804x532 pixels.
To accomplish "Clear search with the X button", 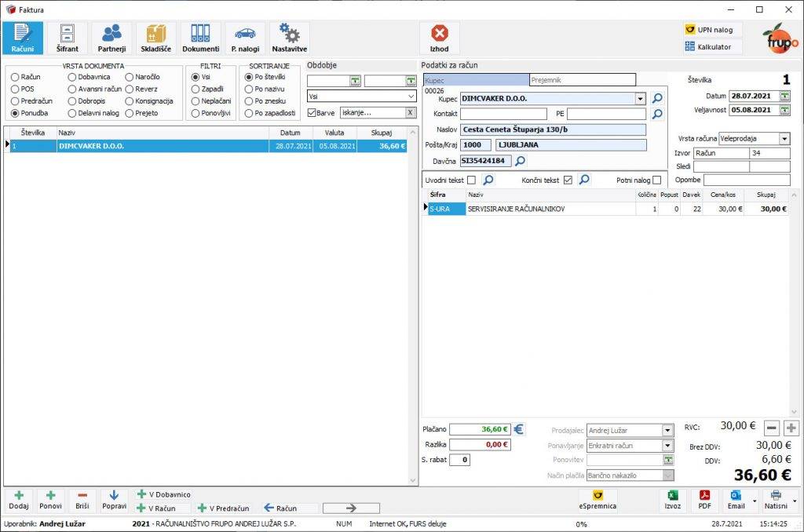I will [x=410, y=113].
